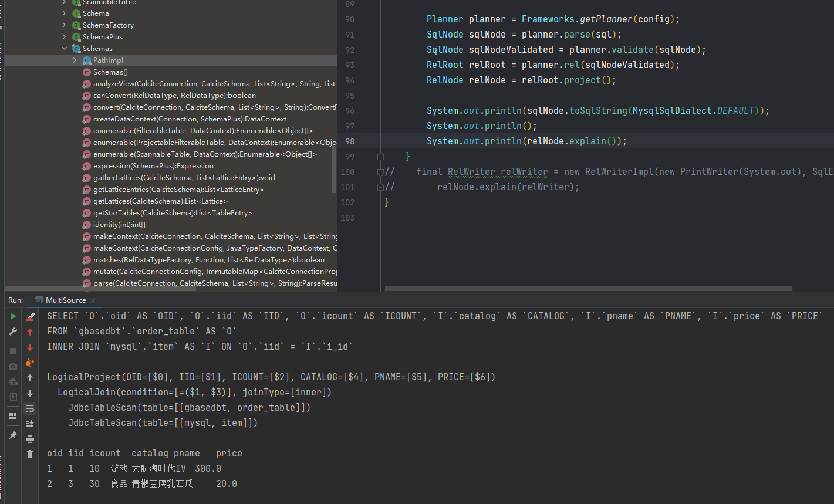
Task: Open run configuration via the wrench icon
Action: coord(13,332)
